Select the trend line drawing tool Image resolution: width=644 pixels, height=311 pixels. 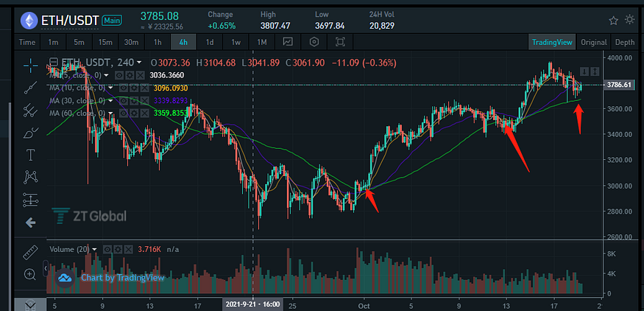(30, 88)
